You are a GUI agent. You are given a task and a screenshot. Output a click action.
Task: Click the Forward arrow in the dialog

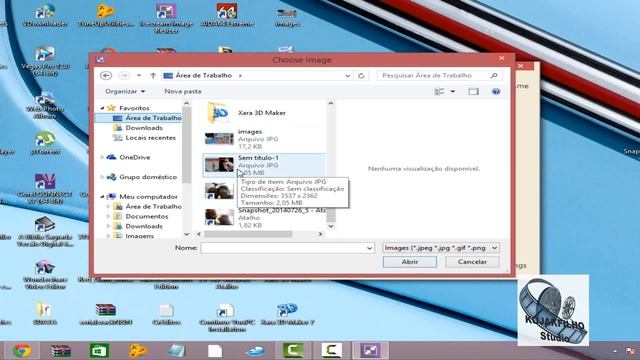tap(124, 76)
